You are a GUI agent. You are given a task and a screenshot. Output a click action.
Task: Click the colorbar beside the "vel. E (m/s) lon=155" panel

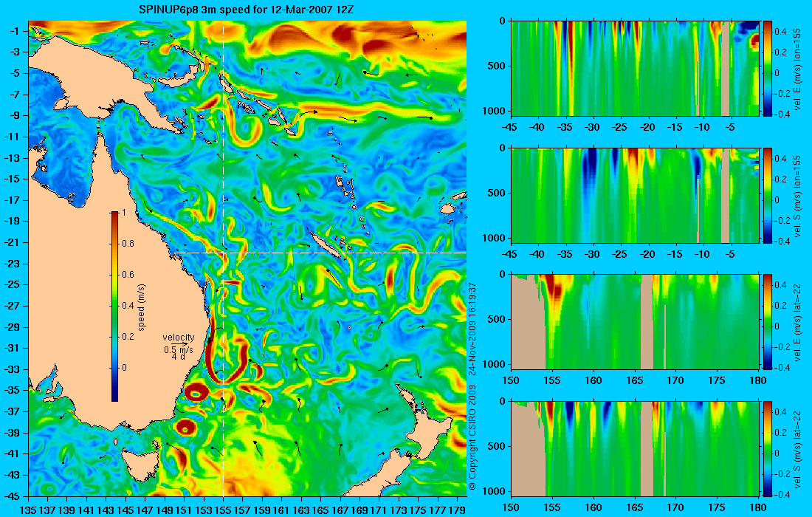(x=768, y=69)
